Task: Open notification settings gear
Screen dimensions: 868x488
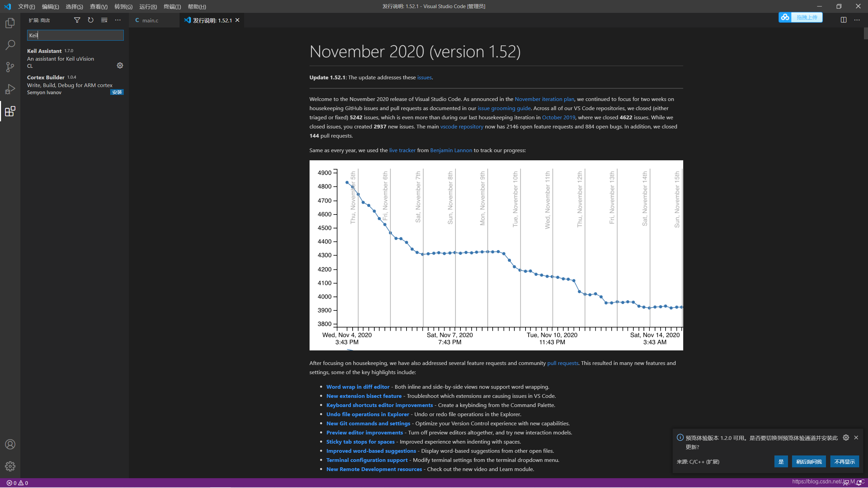Action: [846, 438]
